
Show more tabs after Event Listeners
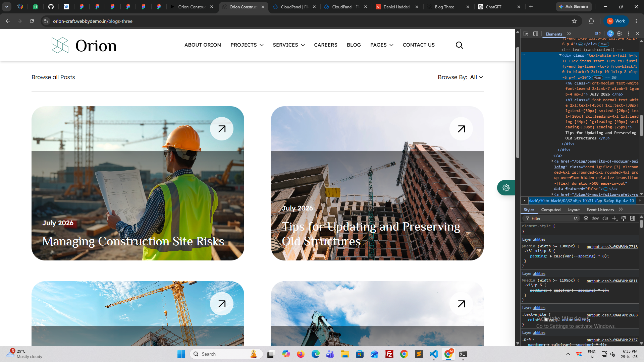coord(621,209)
